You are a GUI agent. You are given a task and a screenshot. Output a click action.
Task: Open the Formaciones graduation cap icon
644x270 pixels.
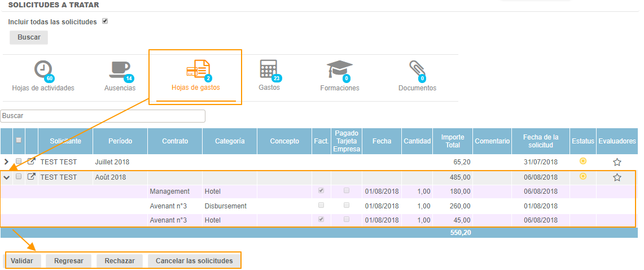tap(339, 69)
